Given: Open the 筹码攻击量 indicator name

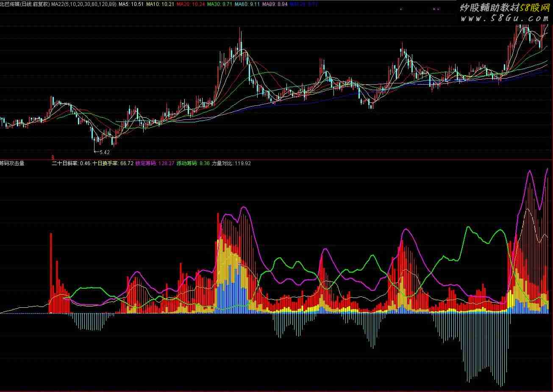Looking at the screenshot, I should [x=13, y=163].
